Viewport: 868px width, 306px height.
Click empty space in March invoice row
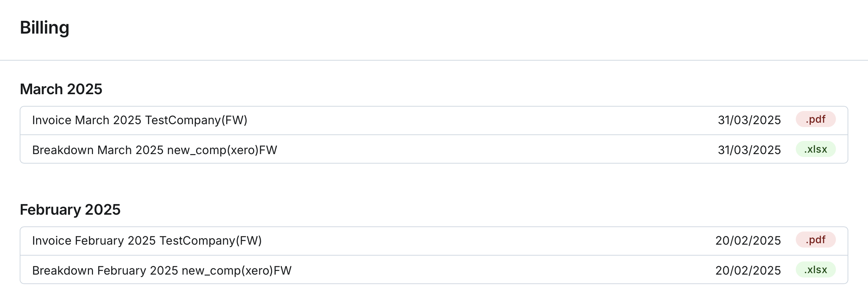point(474,121)
